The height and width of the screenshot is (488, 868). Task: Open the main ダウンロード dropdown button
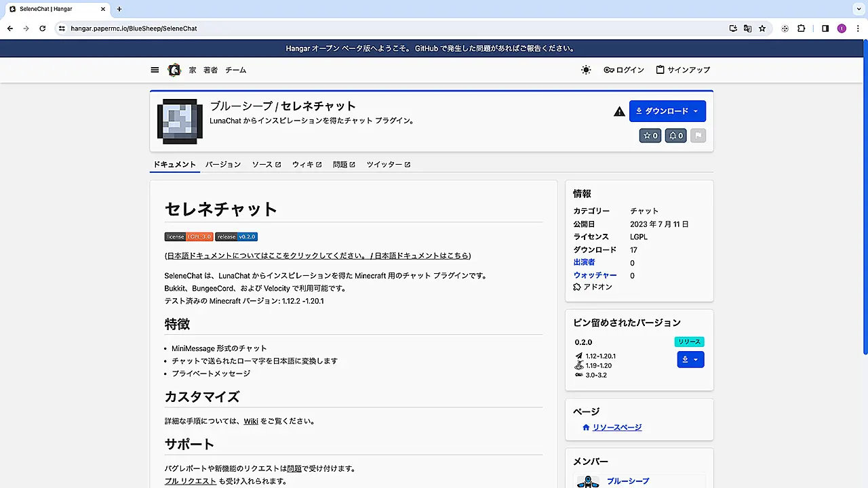667,111
